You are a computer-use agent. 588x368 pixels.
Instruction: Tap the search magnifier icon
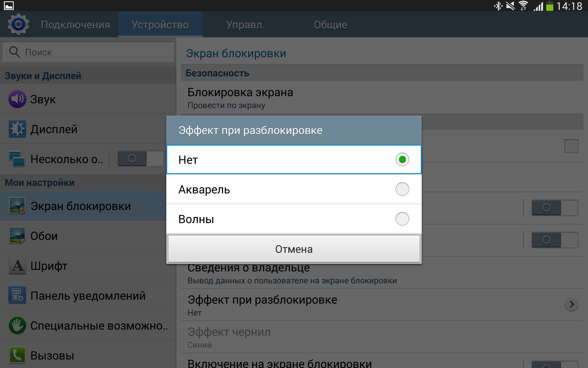[14, 52]
